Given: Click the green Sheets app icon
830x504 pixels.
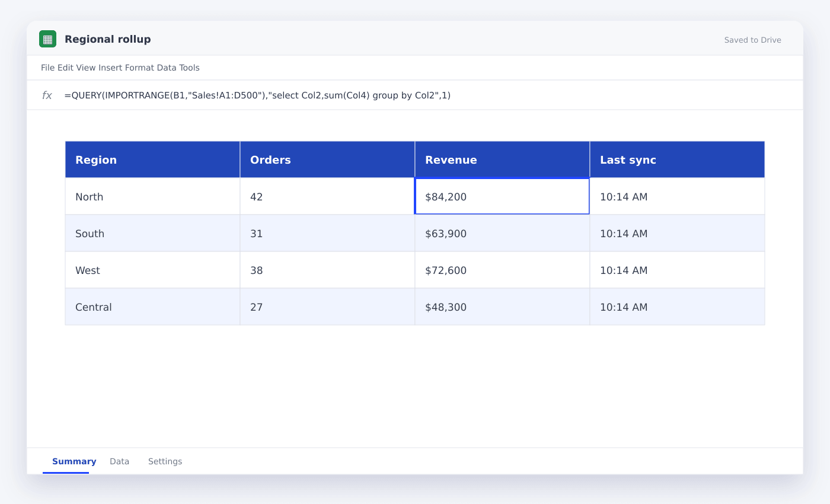Looking at the screenshot, I should [47, 39].
